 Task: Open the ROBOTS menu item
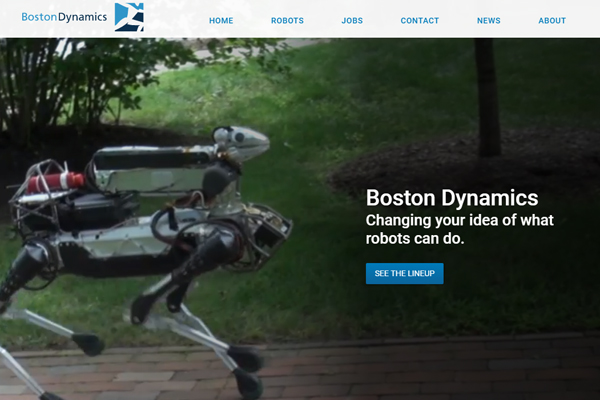tap(287, 21)
